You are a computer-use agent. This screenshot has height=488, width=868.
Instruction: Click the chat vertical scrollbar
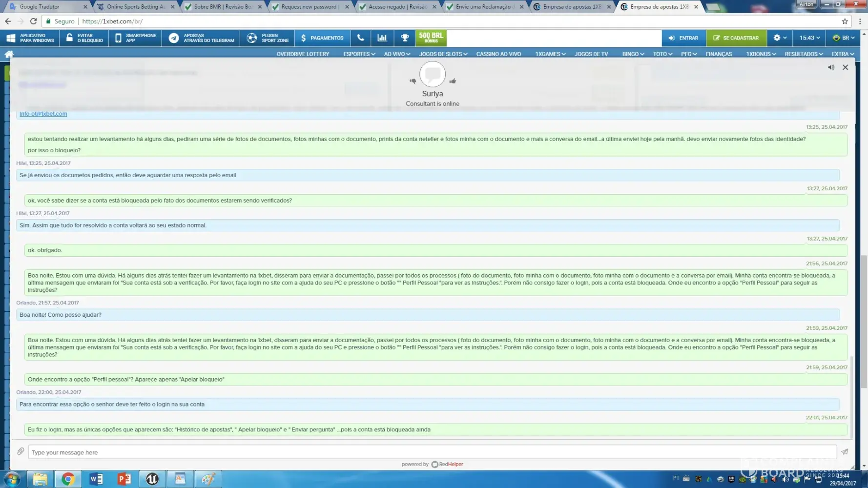(852, 397)
